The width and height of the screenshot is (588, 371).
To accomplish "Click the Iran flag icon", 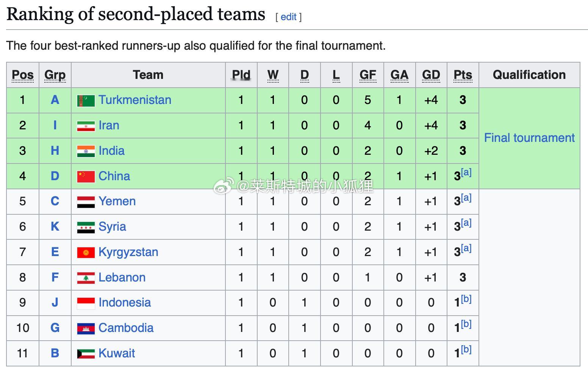I will [x=86, y=126].
